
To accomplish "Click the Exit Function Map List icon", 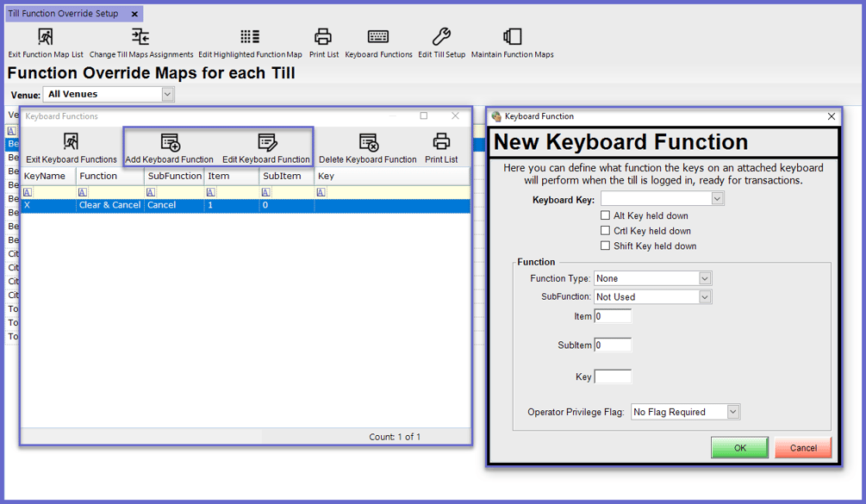I will (x=46, y=37).
